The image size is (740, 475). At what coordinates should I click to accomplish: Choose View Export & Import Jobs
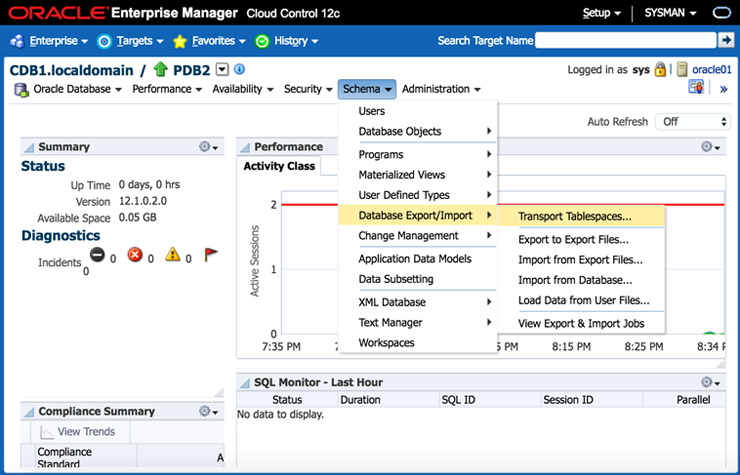click(581, 323)
